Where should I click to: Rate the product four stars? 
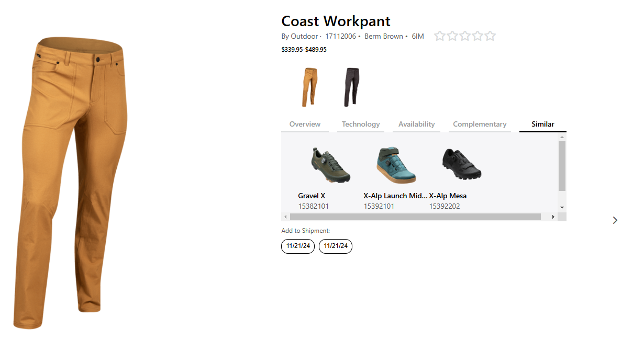click(x=478, y=36)
